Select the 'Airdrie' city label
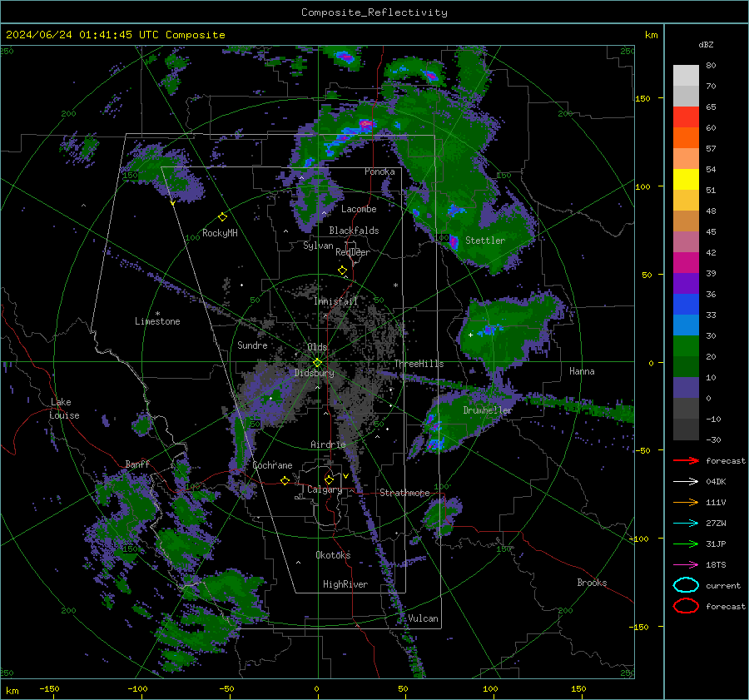Screen dimensions: 749x700 pos(328,444)
